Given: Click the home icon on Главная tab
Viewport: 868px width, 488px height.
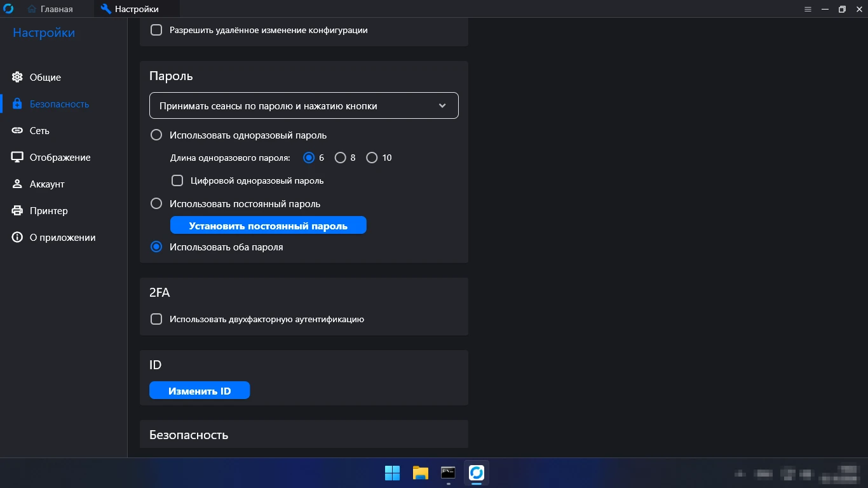Looking at the screenshot, I should [x=32, y=9].
